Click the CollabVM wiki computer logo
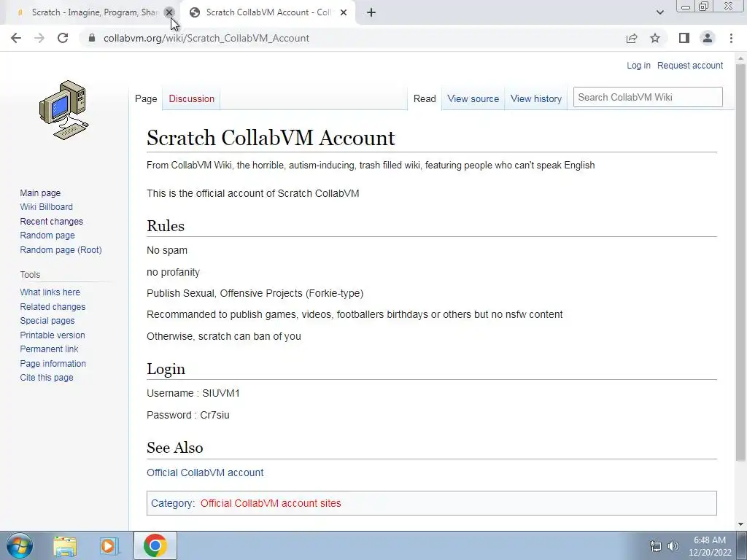The height and width of the screenshot is (560, 747). (64, 110)
